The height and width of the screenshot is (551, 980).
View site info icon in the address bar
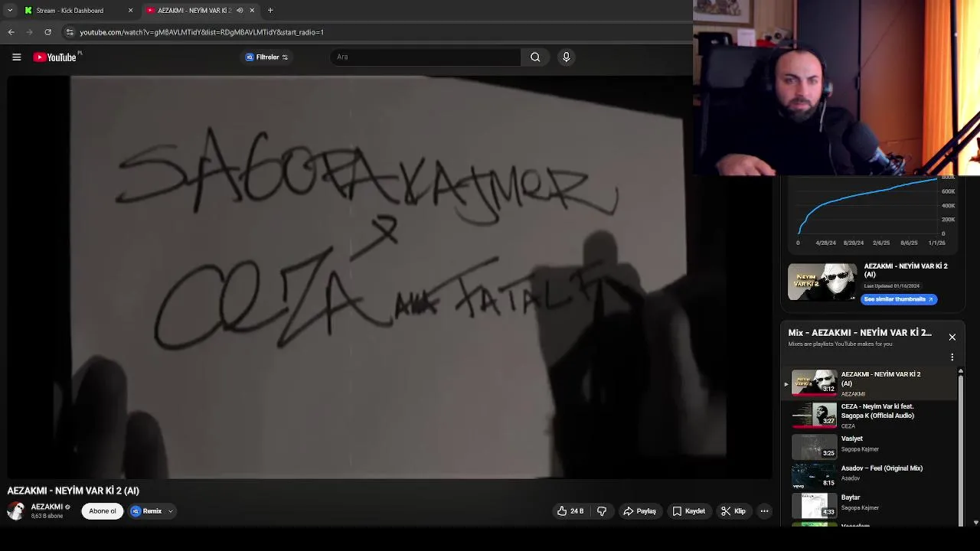point(70,32)
